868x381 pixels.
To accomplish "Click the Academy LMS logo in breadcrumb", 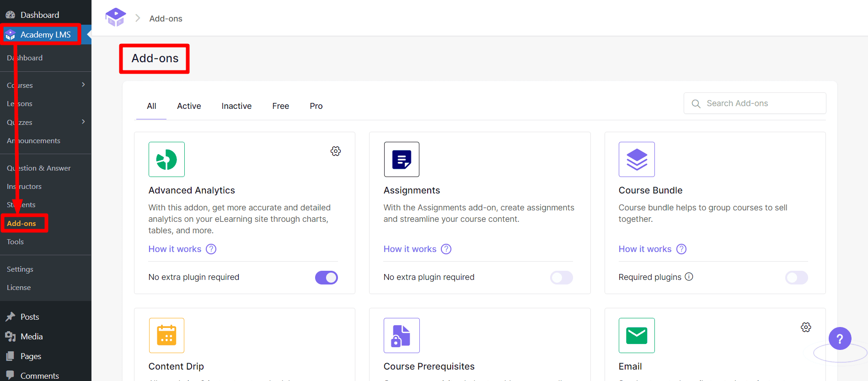I will click(116, 17).
